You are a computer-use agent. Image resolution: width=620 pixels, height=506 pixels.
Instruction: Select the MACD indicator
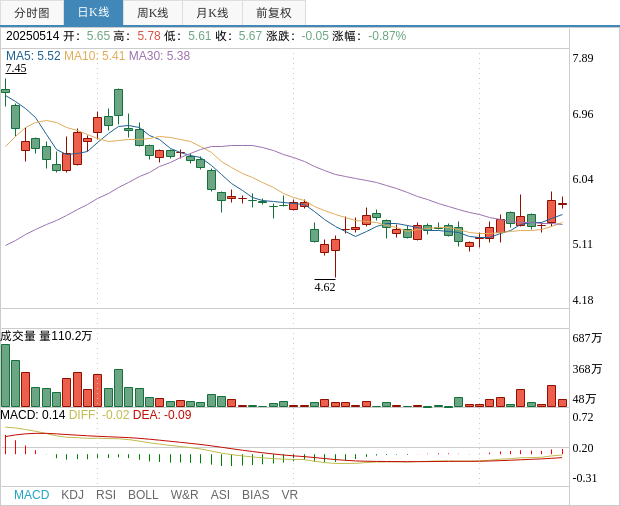click(x=32, y=495)
